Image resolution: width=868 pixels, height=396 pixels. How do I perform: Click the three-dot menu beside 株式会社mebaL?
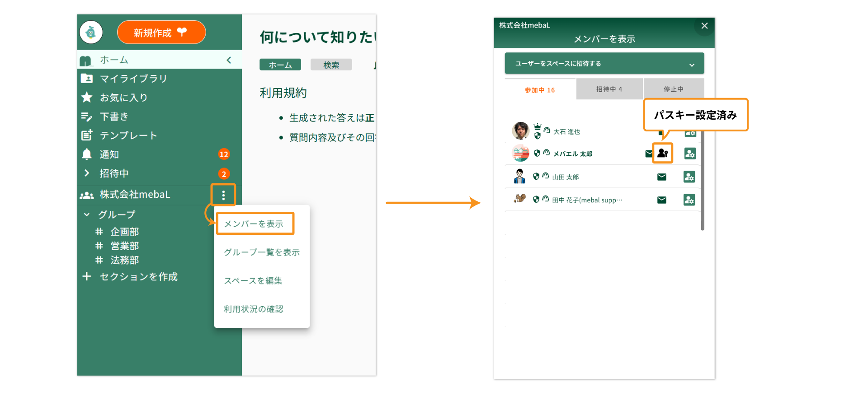(223, 195)
